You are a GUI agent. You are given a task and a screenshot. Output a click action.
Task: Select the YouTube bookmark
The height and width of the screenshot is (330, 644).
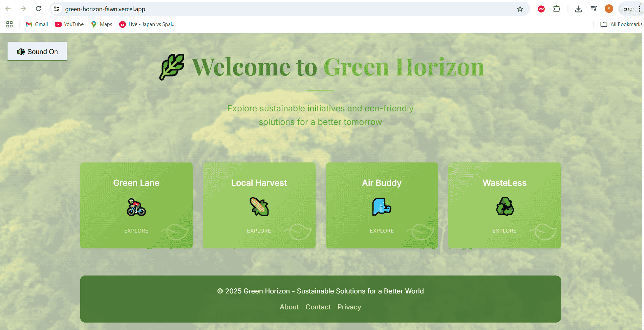coord(69,24)
